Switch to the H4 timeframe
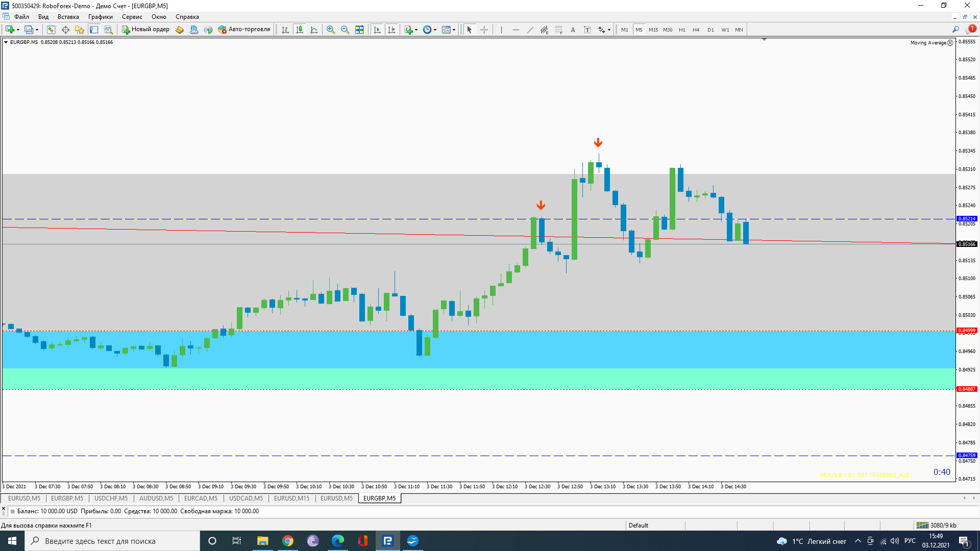The image size is (980, 551). (696, 30)
